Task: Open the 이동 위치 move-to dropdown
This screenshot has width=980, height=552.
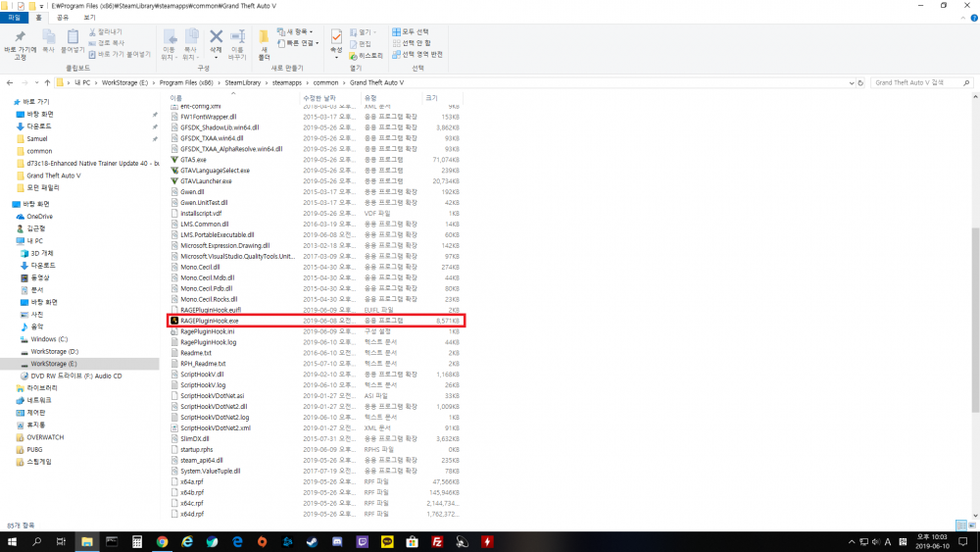Action: 169,44
